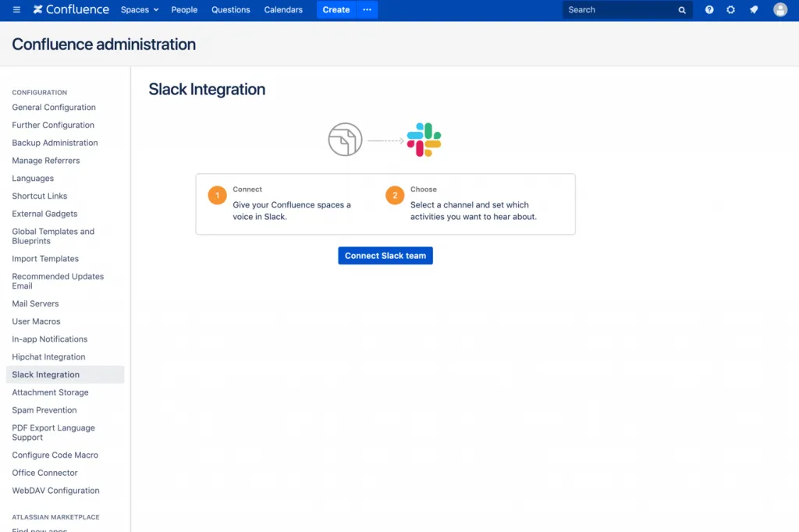Click the Create button
Viewport: 799px width, 532px height.
click(x=336, y=9)
